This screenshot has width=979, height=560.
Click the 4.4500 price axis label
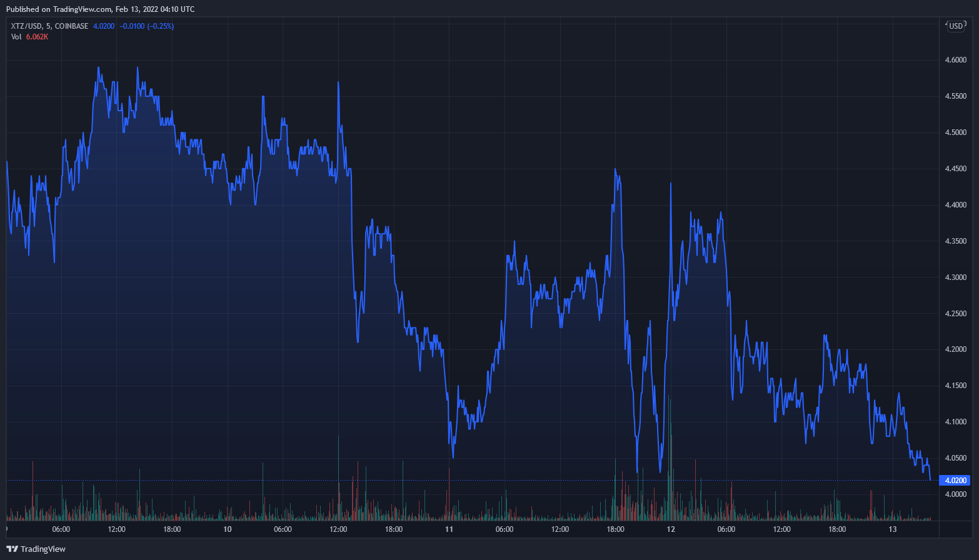pyautogui.click(x=956, y=169)
